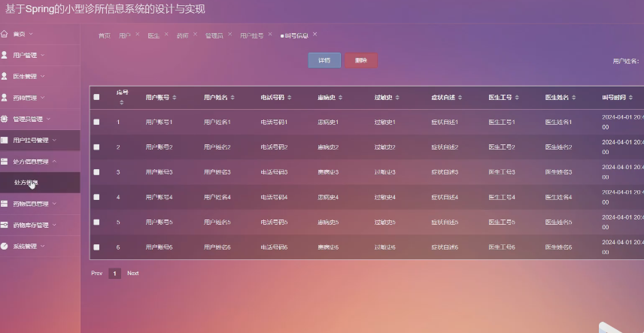Click the list icon beside 用户挂号管理

point(4,140)
